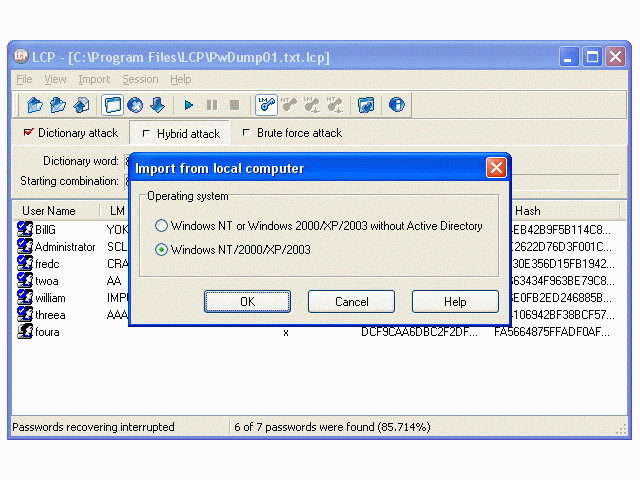The height and width of the screenshot is (480, 640).
Task: Select the threea user name
Action: tap(50, 315)
